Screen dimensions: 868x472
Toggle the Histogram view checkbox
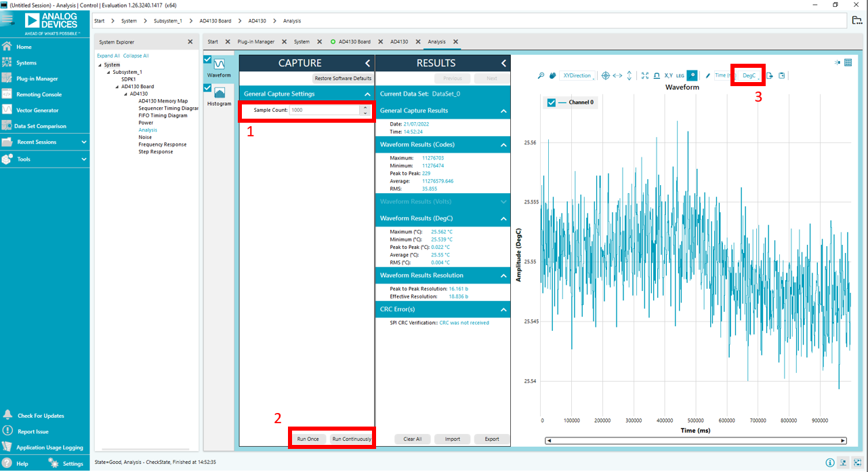coord(208,87)
